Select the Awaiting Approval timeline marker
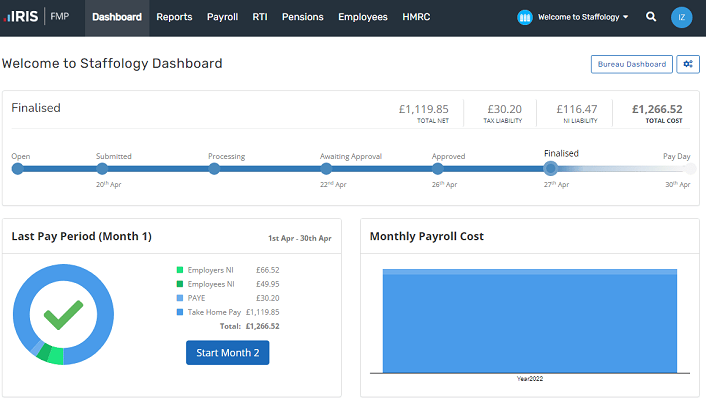Image resolution: width=706 pixels, height=405 pixels. tap(326, 168)
